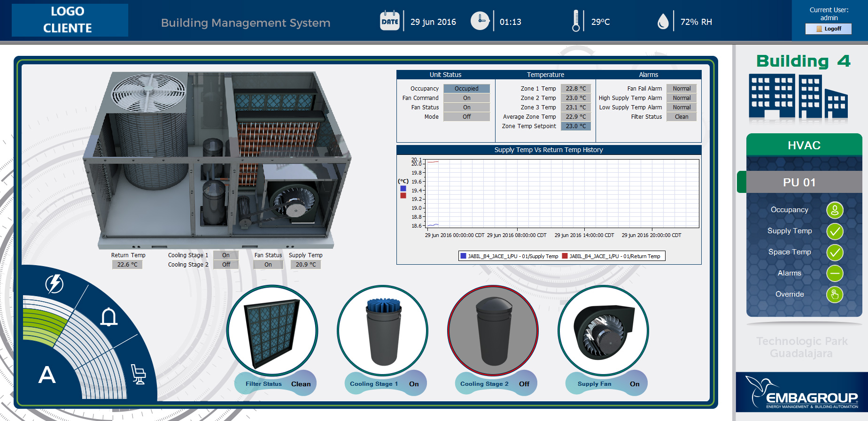Click the EMBAGROUP logo
This screenshot has height=421, width=868.
point(802,392)
